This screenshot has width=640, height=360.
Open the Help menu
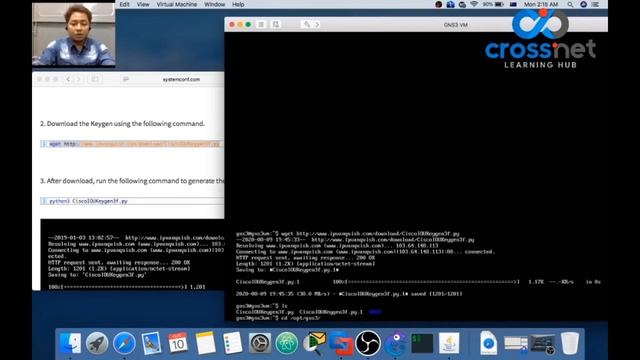pos(238,4)
